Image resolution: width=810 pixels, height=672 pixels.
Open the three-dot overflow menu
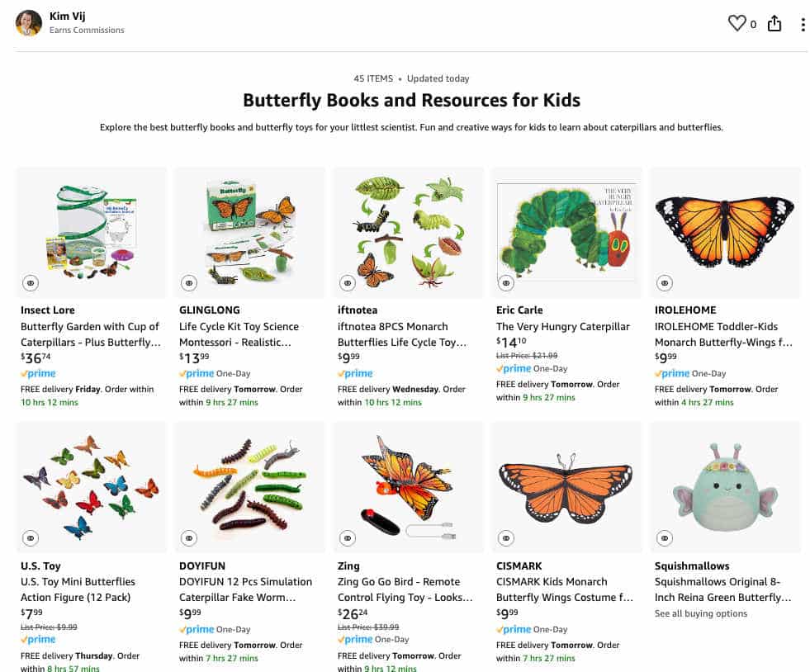point(802,24)
